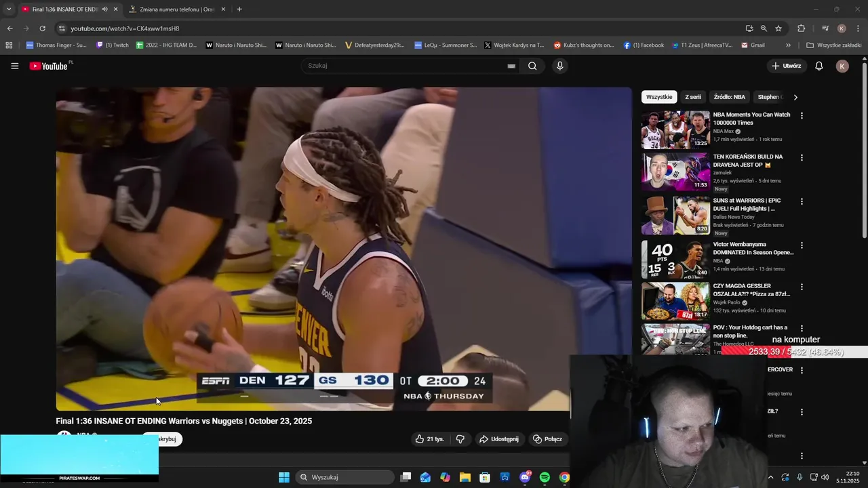Open the Twitch bookmark
The image size is (868, 488).
(113, 45)
